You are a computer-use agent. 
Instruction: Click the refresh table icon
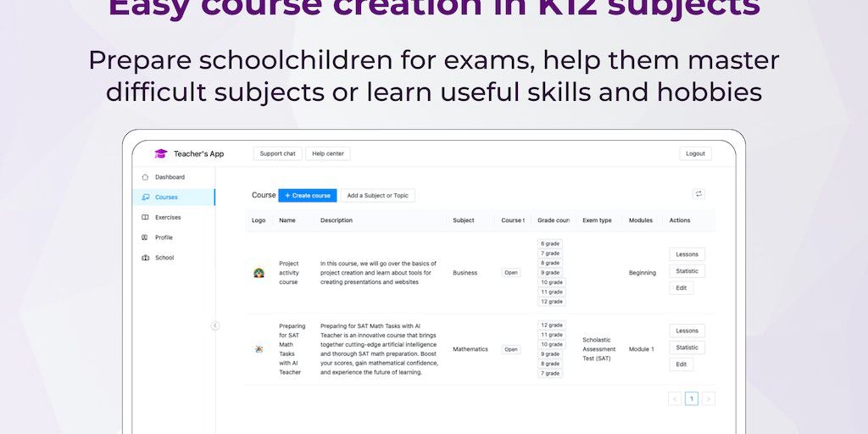[698, 194]
